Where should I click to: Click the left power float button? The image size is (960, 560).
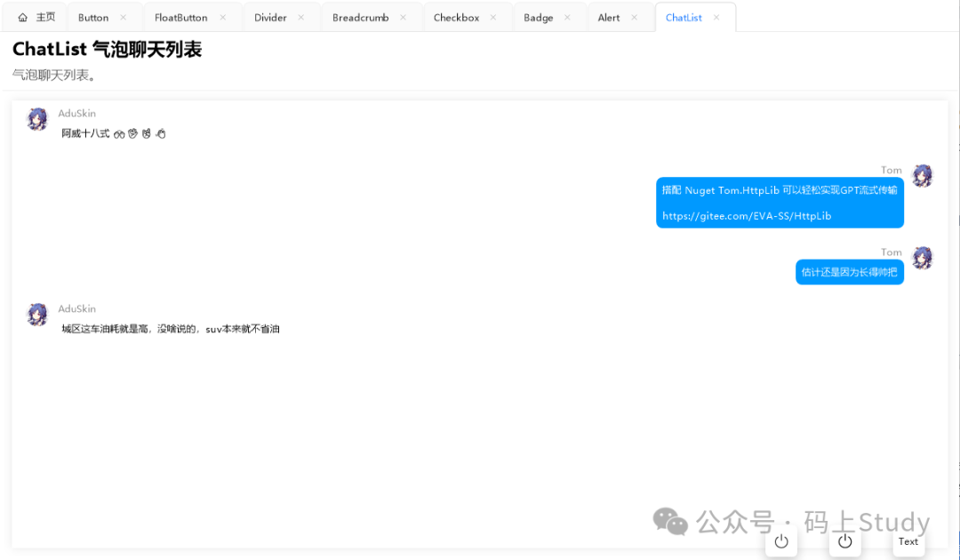coord(781,541)
